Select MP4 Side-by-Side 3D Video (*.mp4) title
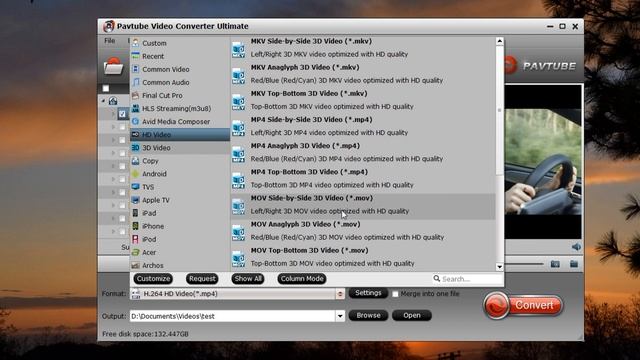Screen dimensions: 640x360 (311, 120)
